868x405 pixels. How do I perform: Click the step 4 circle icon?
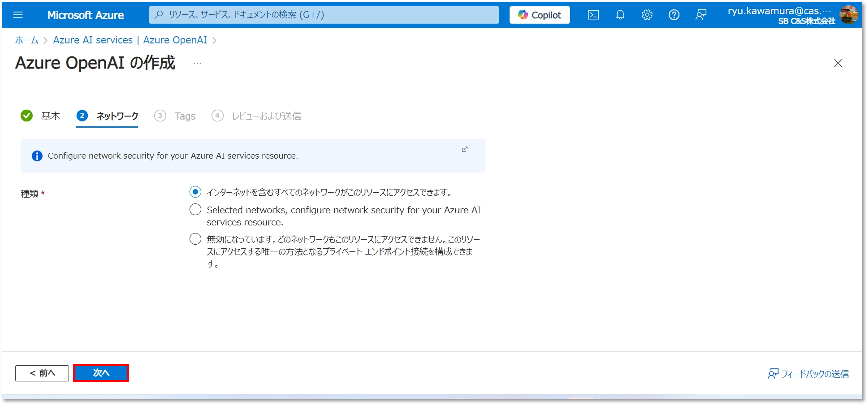tap(217, 116)
